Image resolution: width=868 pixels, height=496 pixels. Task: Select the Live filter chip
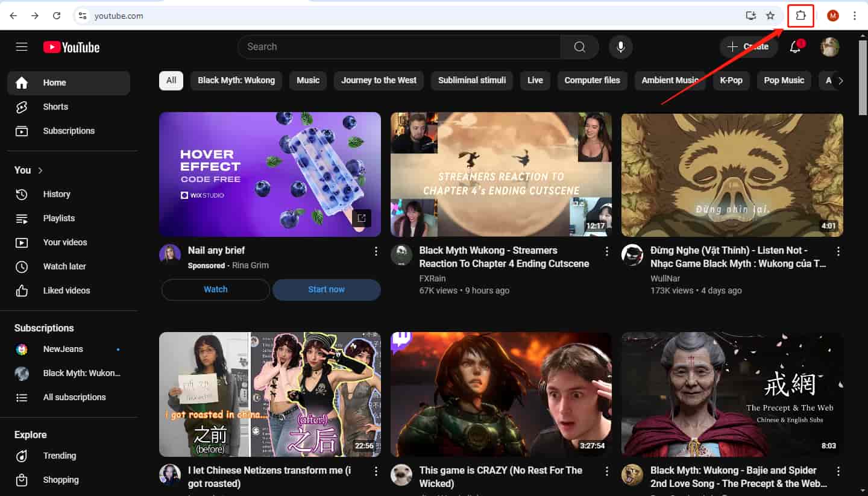click(535, 81)
